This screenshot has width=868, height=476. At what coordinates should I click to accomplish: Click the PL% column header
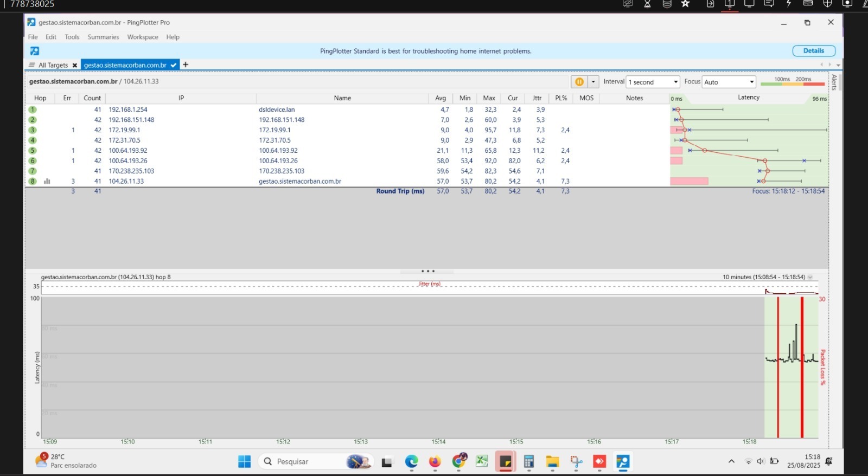pyautogui.click(x=561, y=98)
